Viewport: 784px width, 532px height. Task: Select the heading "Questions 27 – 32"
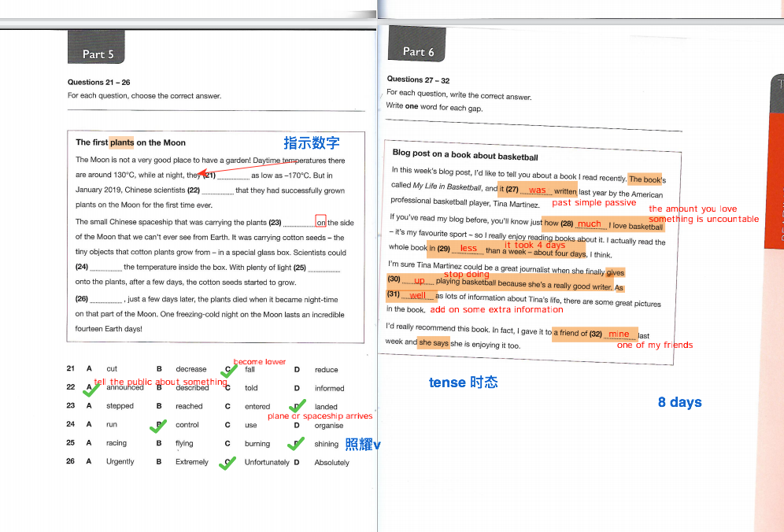pyautogui.click(x=418, y=79)
